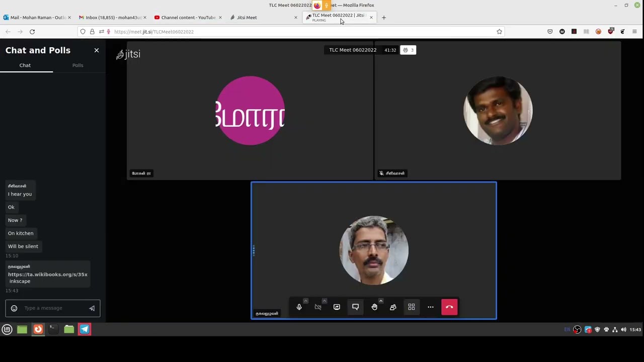Close chat using the toolbar chat icon
The image size is (644, 362).
point(355,307)
